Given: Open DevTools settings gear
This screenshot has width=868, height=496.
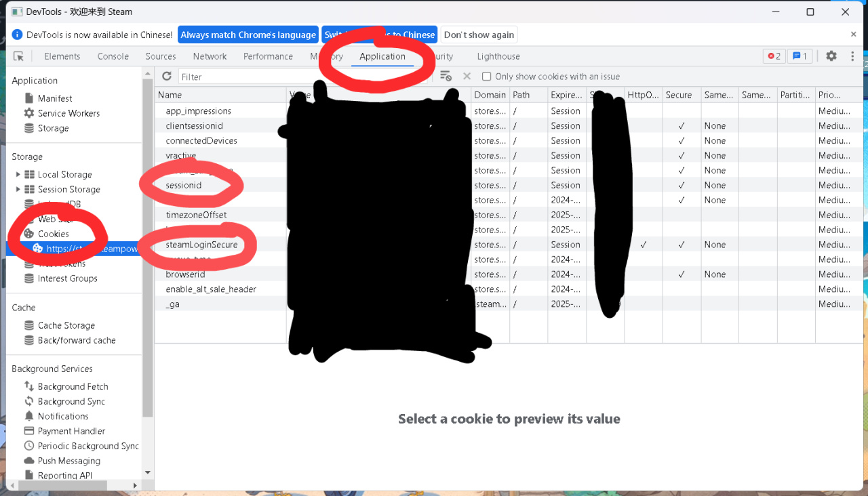Looking at the screenshot, I should 831,56.
